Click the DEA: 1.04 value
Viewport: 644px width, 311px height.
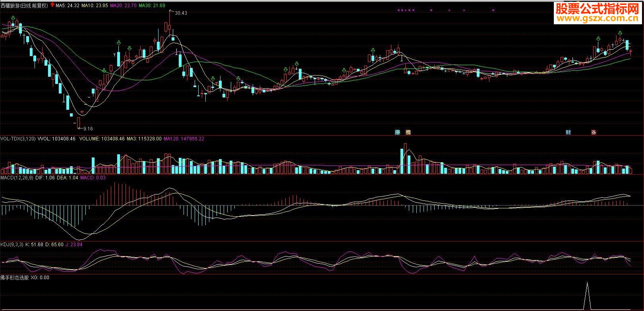[x=68, y=178]
